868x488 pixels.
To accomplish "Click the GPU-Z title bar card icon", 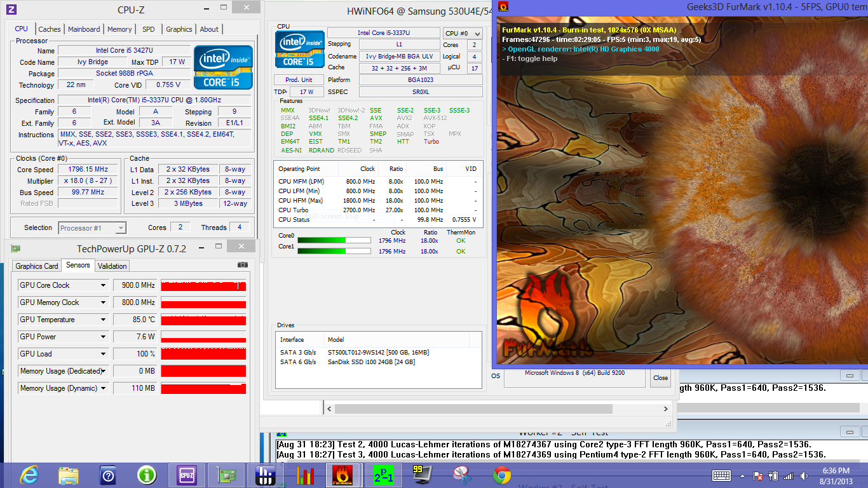I will coord(16,248).
